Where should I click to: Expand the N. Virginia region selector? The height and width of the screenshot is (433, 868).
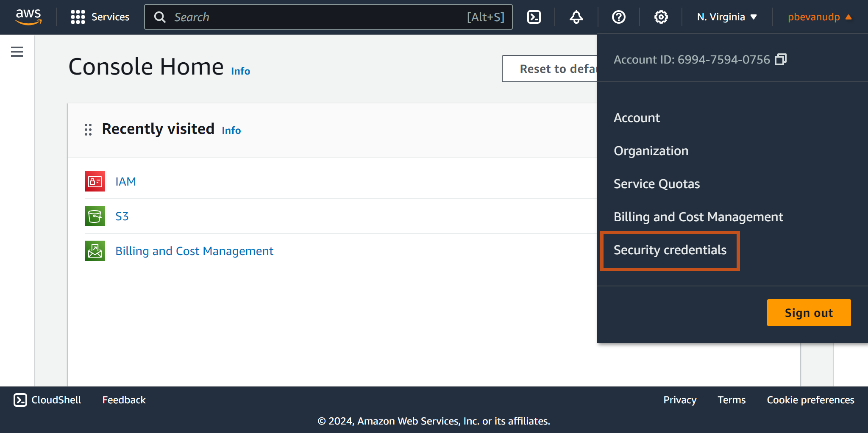[726, 17]
